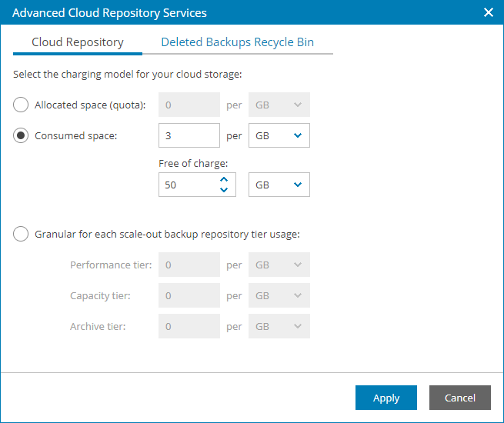
Task: Select Allocated space (quota) radio button
Action: 22,105
